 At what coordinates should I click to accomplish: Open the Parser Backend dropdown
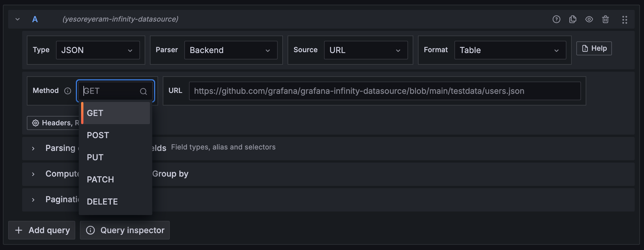pyautogui.click(x=230, y=50)
